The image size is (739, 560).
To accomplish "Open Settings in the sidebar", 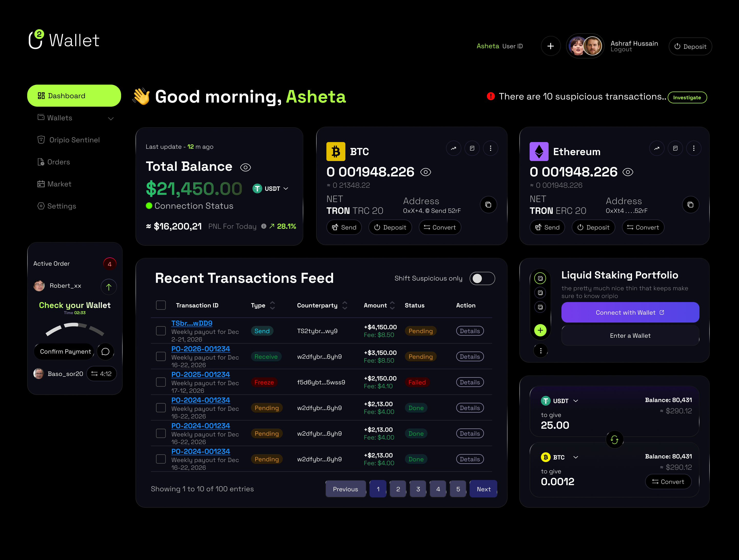I will tap(57, 206).
